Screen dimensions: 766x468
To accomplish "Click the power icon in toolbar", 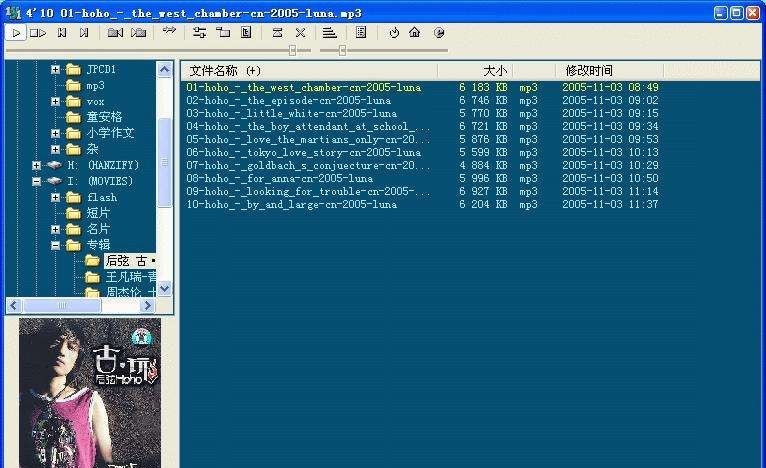I will coord(394,33).
